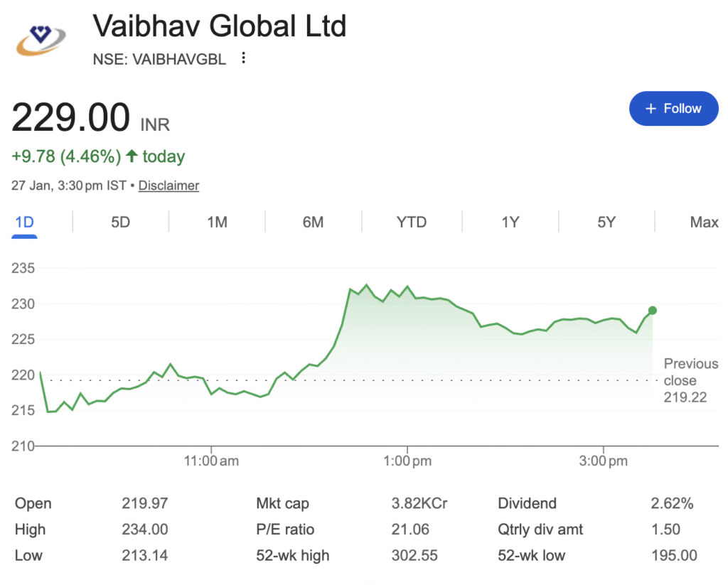The width and height of the screenshot is (728, 585).
Task: Click the chart at 11:00 am
Action: [x=212, y=391]
